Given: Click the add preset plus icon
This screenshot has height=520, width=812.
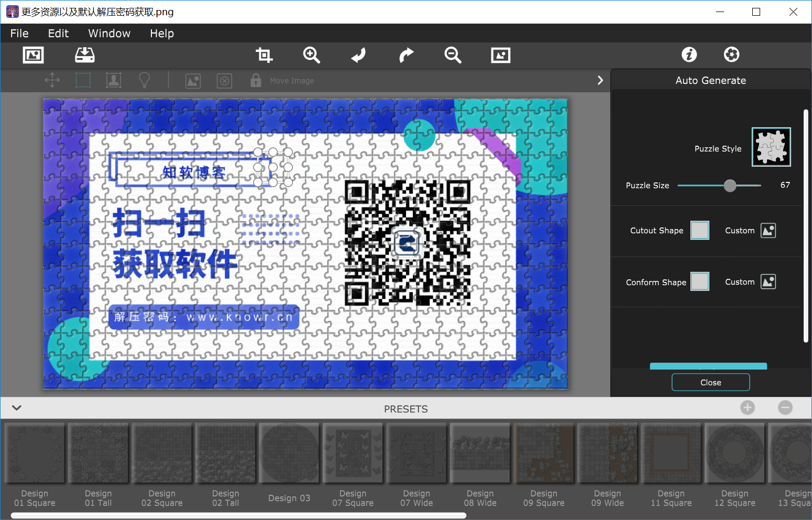Looking at the screenshot, I should coord(748,407).
